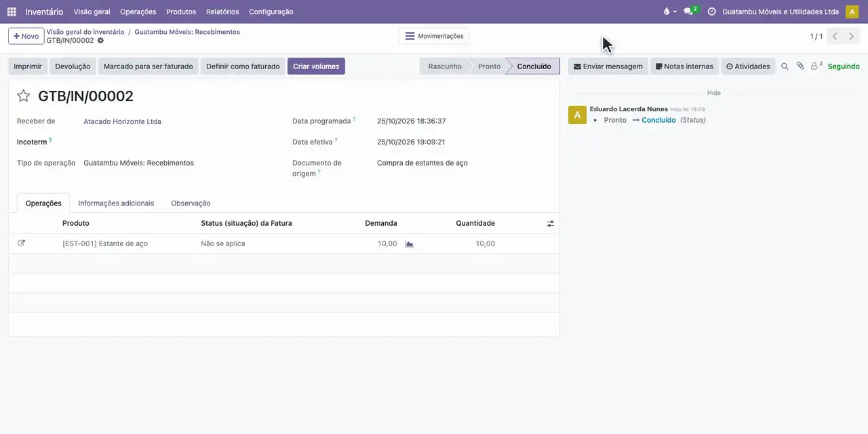868x434 pixels.
Task: Click the Produto column header
Action: [75, 223]
